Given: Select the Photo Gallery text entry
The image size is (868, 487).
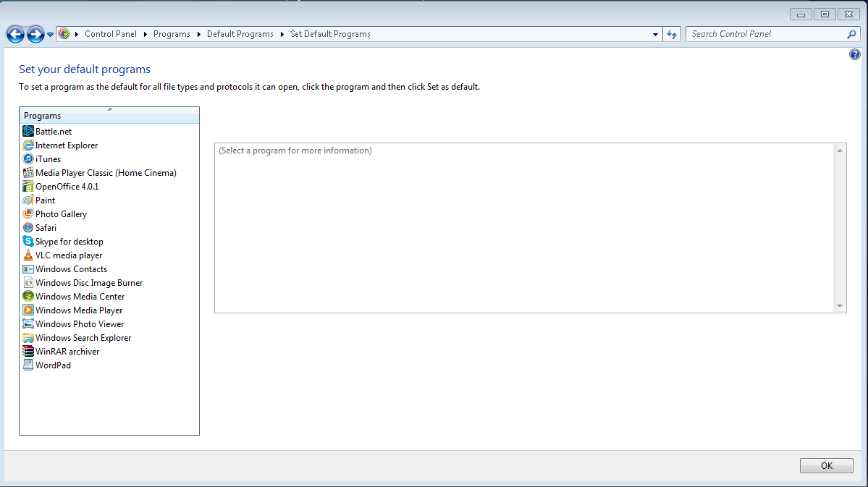Looking at the screenshot, I should point(61,213).
